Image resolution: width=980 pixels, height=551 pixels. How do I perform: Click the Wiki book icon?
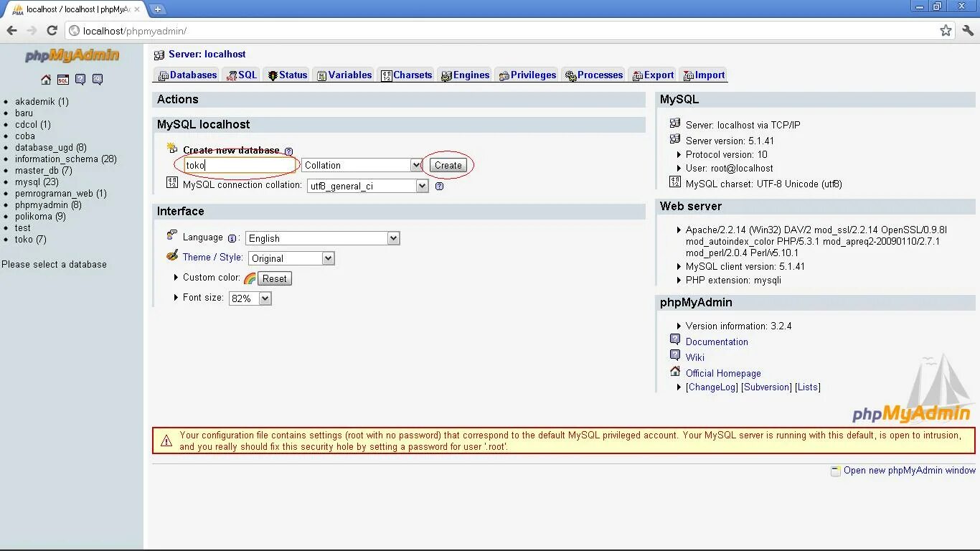pos(675,355)
